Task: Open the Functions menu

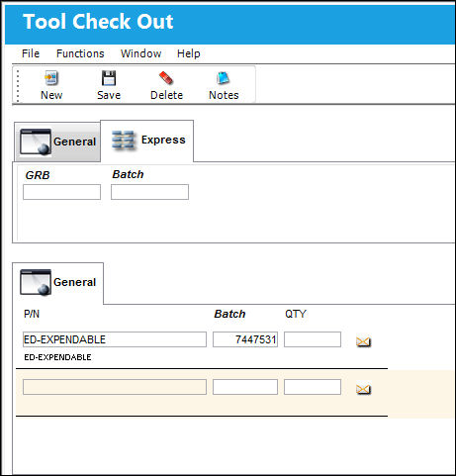Action: 80,53
